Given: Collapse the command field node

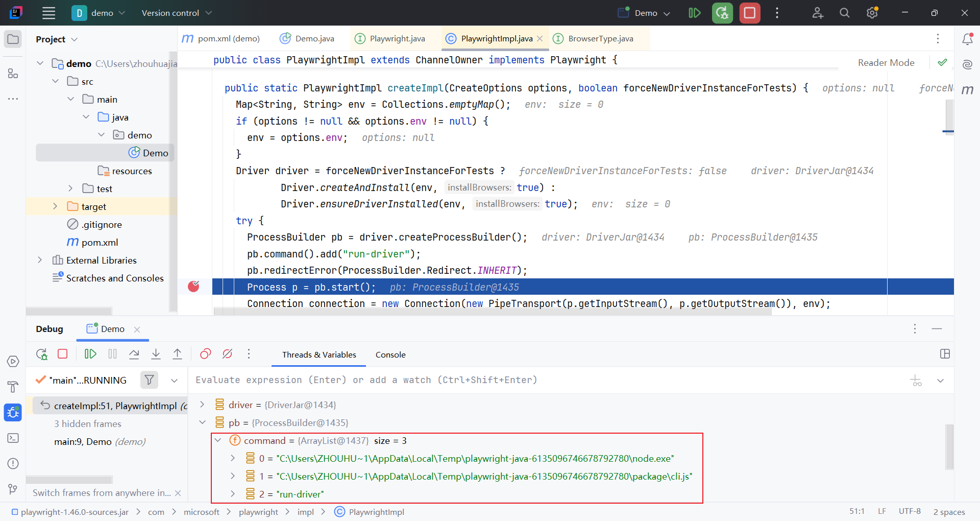Looking at the screenshot, I should [217, 440].
